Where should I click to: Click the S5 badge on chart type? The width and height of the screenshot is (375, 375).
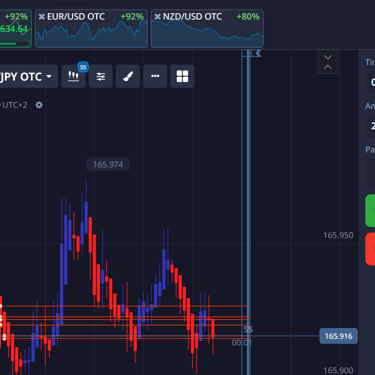coord(83,67)
